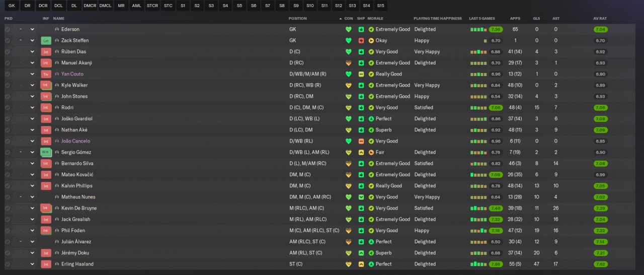Click Yan Couto's yellow match sharpness icon
644x275 pixels.
pos(361,74)
